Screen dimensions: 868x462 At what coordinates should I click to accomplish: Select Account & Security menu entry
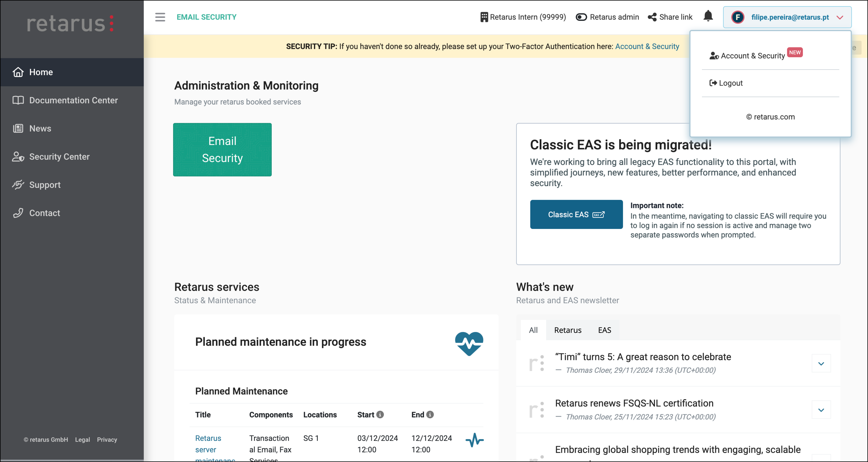752,56
